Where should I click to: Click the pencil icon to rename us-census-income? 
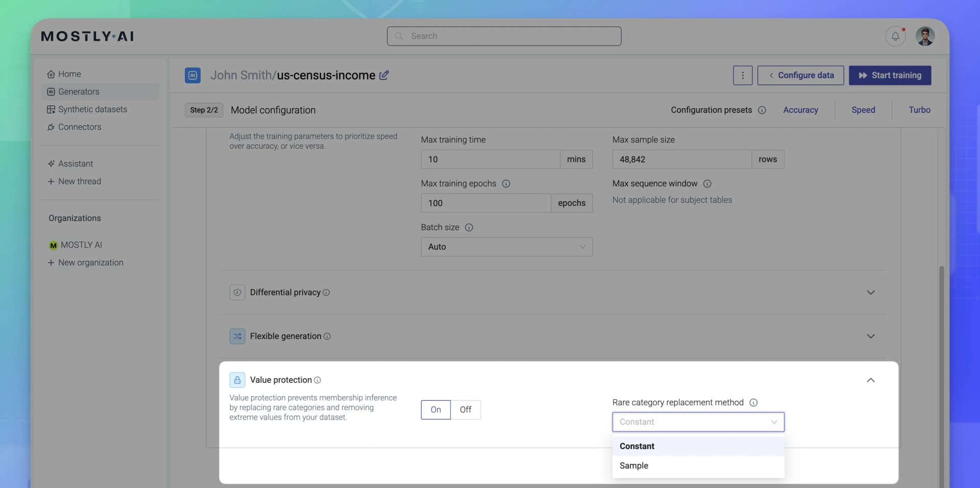(x=384, y=75)
